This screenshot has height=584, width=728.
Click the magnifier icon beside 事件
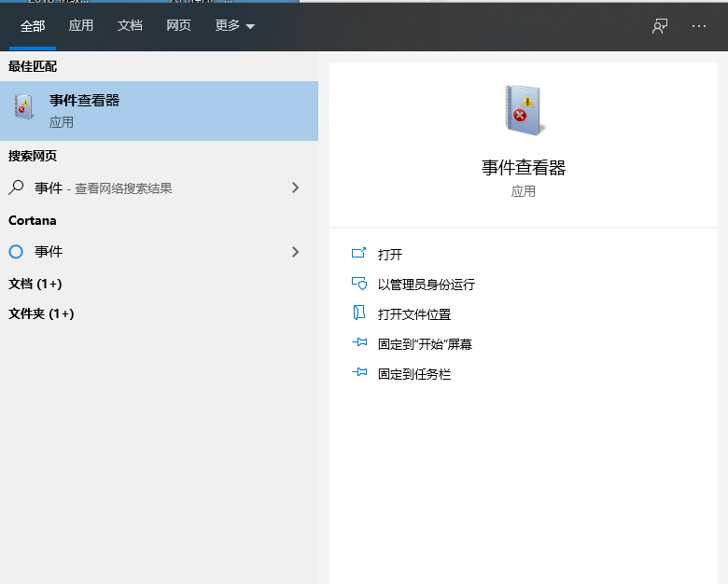point(16,188)
